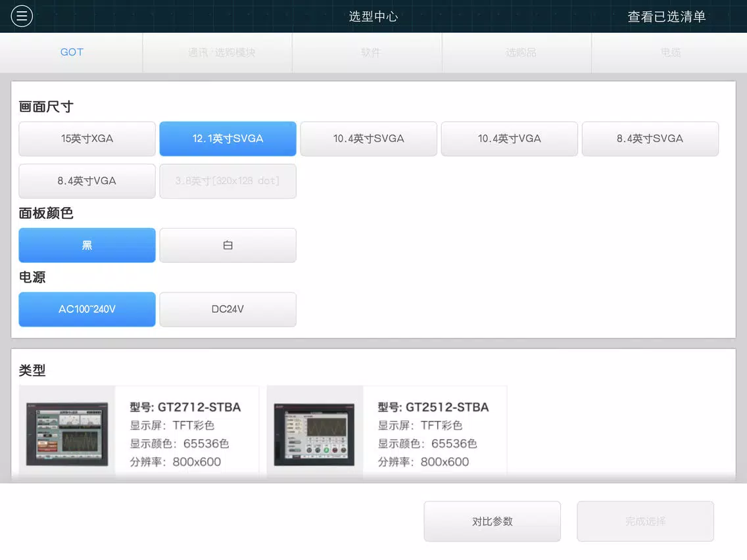This screenshot has width=747, height=560.
Task: Switch to the GOT tab
Action: click(72, 53)
